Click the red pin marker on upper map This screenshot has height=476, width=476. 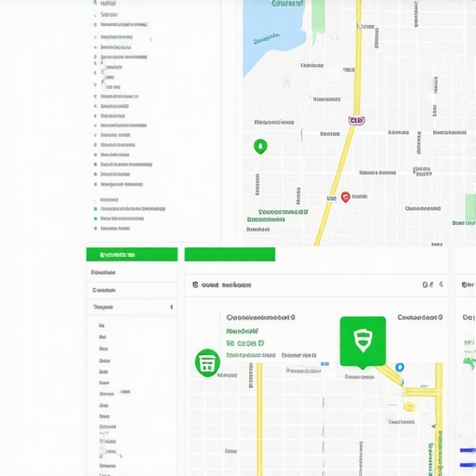pos(346,197)
